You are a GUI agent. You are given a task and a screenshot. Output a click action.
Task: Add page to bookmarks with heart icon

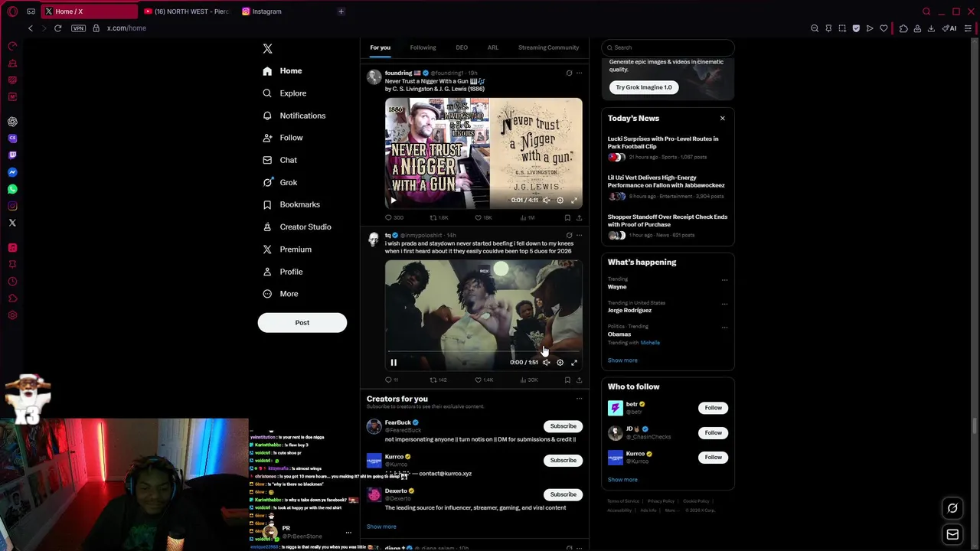coord(884,28)
